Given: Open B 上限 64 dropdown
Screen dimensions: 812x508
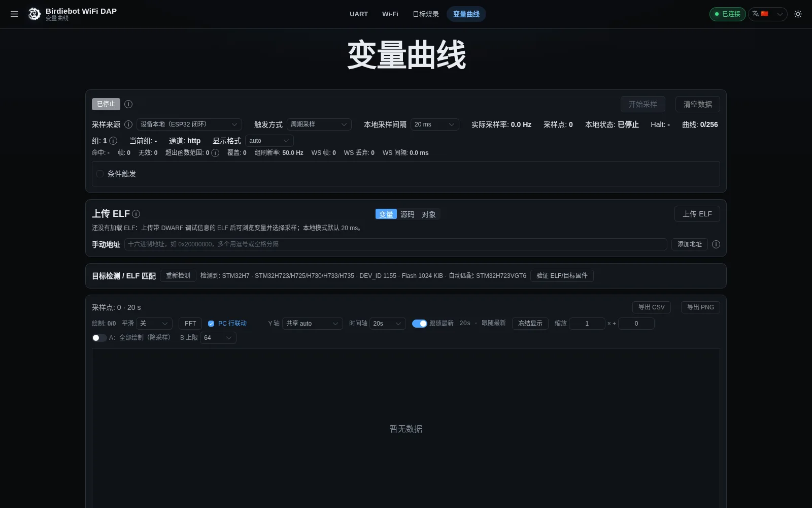Looking at the screenshot, I should [x=218, y=338].
